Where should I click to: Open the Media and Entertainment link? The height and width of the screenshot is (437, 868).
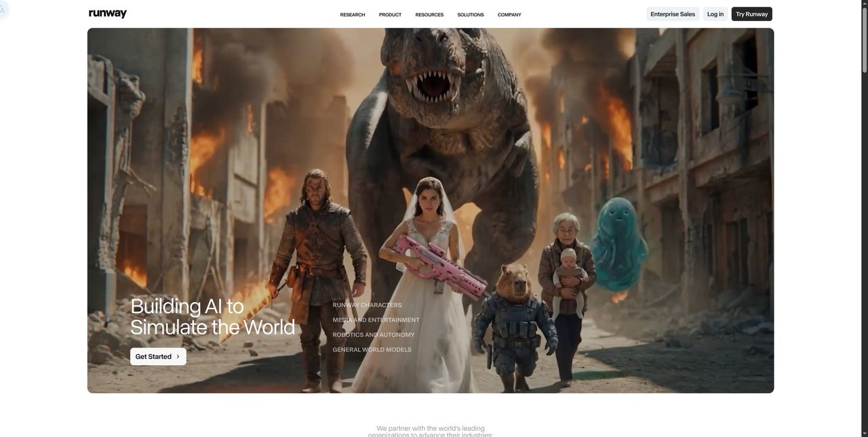tap(376, 320)
